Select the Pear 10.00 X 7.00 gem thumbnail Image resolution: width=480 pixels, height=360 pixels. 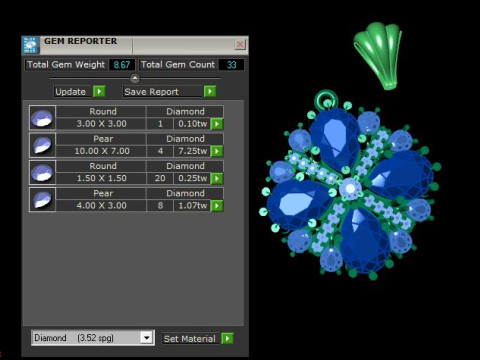pyautogui.click(x=42, y=145)
